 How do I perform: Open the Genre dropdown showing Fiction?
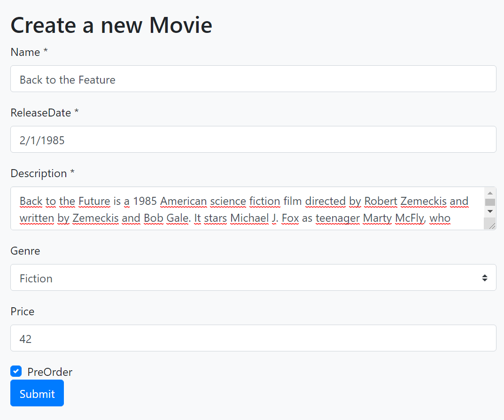pos(244,278)
